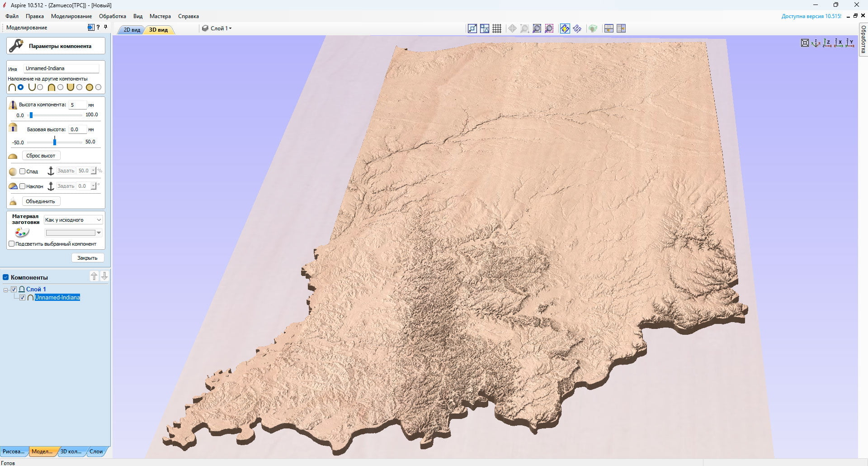Click the zoom to material icon
Screen dimensions: 868x466
537,29
